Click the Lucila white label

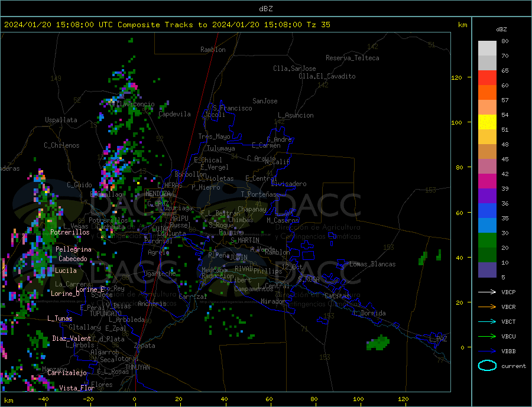click(x=66, y=271)
